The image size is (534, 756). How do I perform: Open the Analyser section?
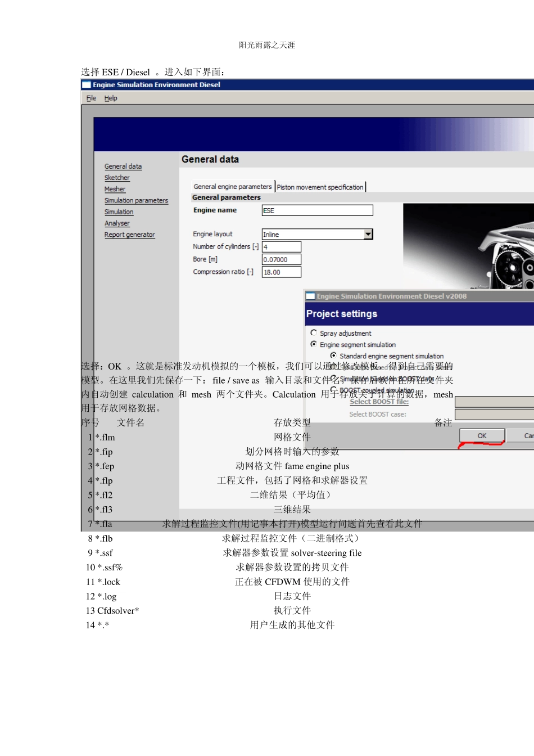(x=117, y=223)
